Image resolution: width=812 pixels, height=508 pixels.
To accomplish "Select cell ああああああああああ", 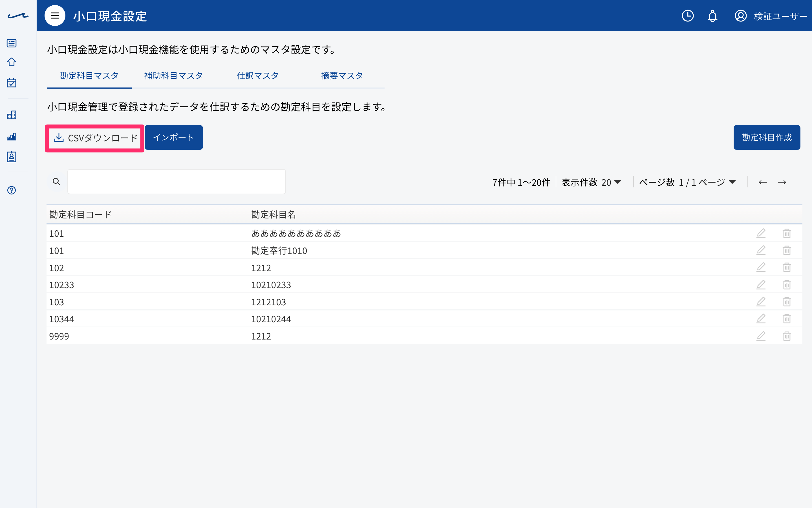I will click(x=296, y=233).
